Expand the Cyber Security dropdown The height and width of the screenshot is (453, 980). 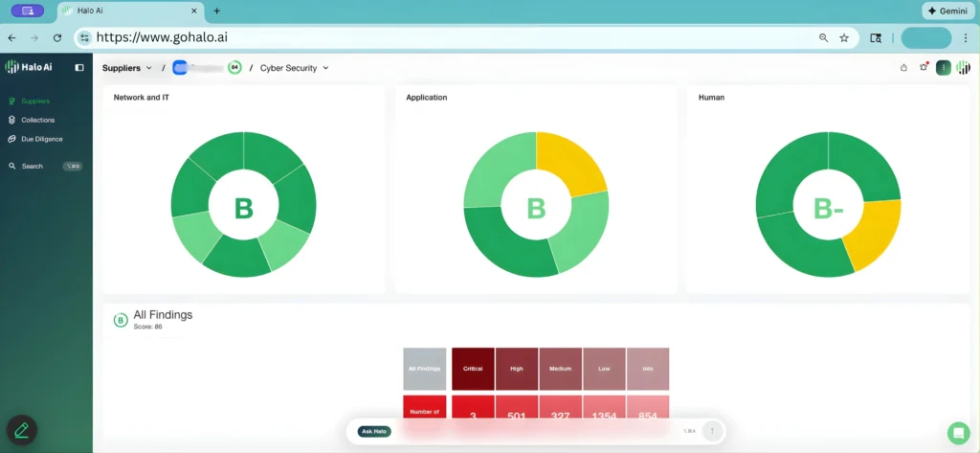tap(294, 68)
